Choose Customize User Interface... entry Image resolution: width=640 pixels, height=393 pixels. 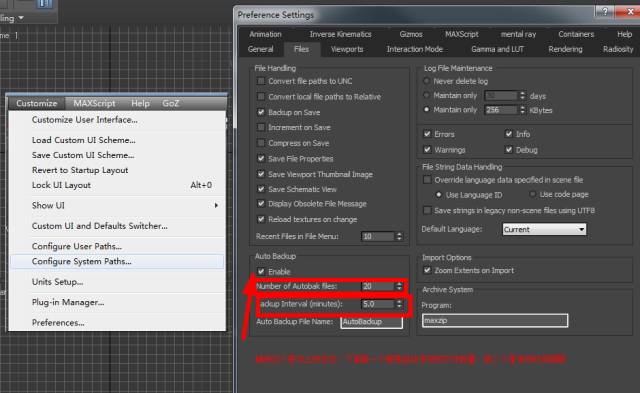pos(84,120)
